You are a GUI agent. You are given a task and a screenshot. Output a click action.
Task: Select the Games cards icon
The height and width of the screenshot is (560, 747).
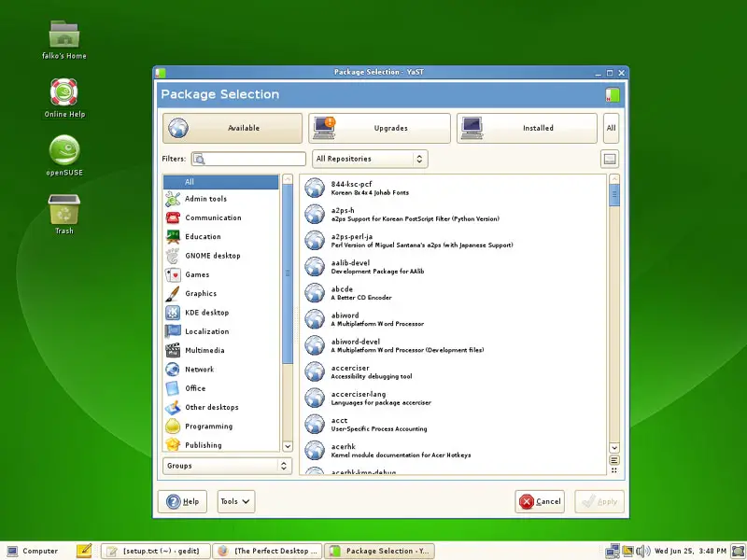tap(173, 274)
